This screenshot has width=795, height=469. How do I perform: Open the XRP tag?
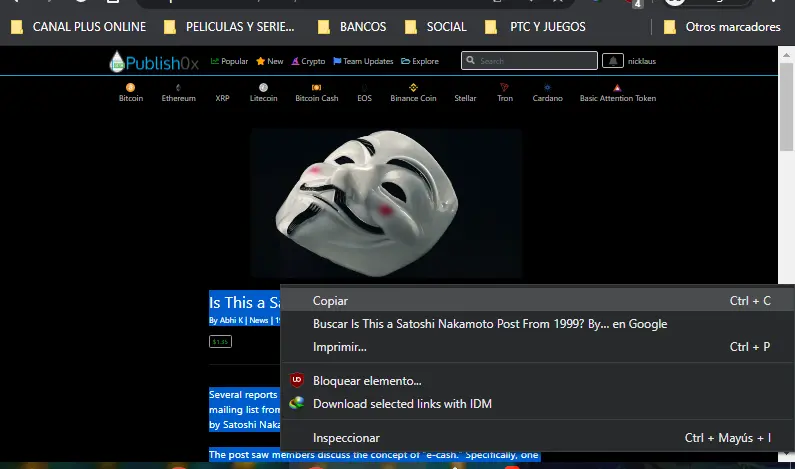(222, 98)
